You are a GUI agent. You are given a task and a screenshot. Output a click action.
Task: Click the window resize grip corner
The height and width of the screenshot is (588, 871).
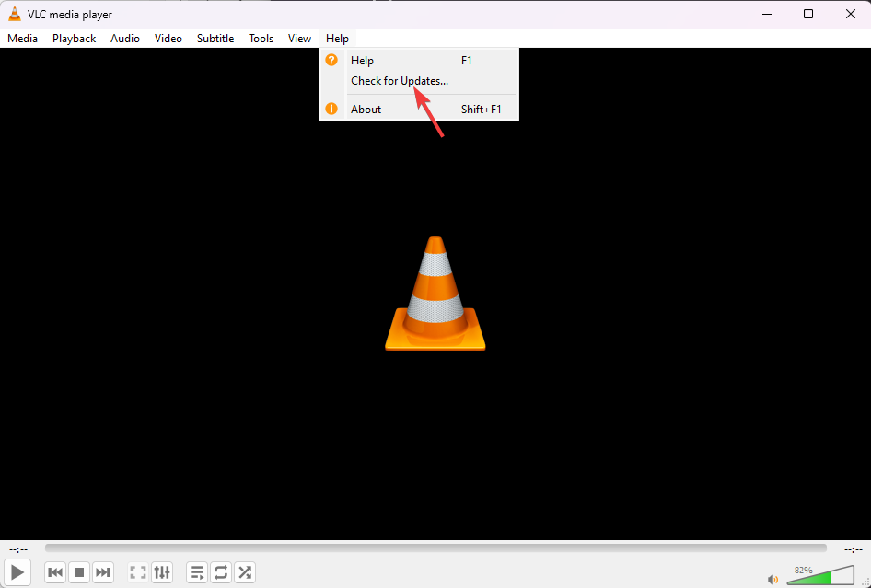click(865, 582)
